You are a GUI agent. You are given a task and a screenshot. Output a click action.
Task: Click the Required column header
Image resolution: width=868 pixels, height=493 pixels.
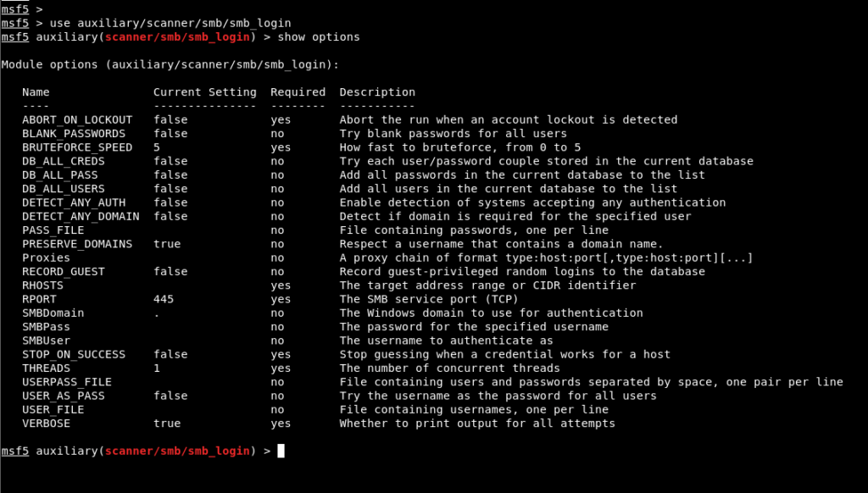point(298,91)
